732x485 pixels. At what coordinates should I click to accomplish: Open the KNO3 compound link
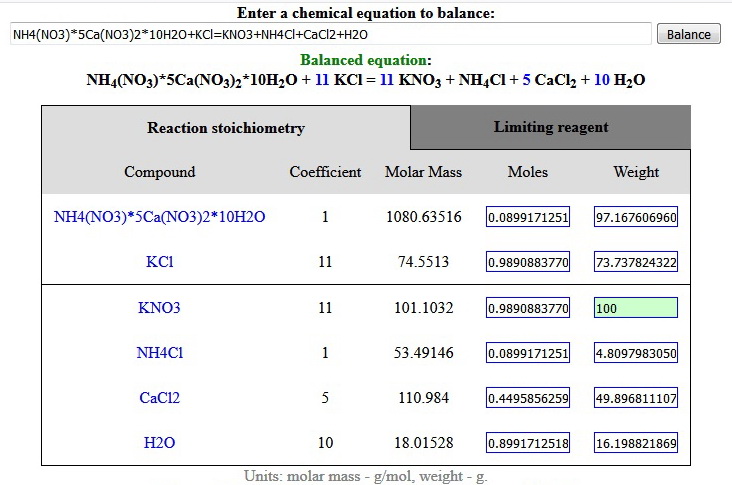[x=159, y=308]
